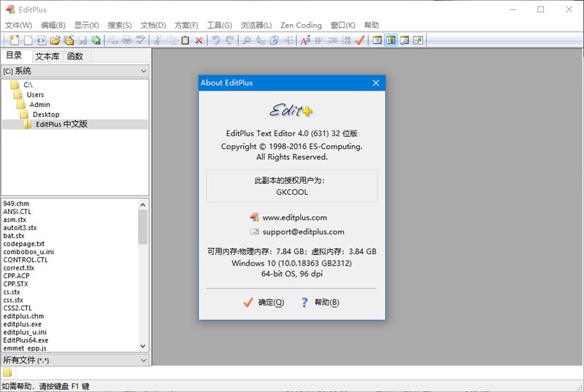The height and width of the screenshot is (392, 584).
Task: Select the file codepage.txt
Action: (x=24, y=244)
